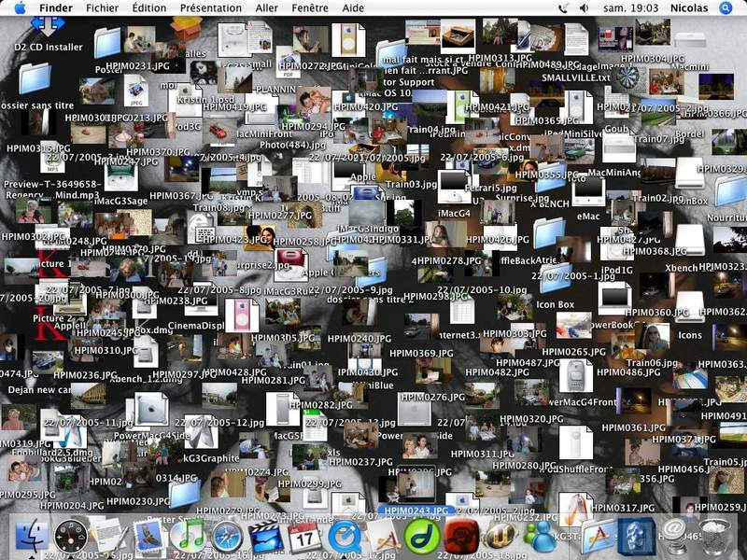The width and height of the screenshot is (747, 560).
Task: Open the Finder menu
Action: pyautogui.click(x=56, y=8)
